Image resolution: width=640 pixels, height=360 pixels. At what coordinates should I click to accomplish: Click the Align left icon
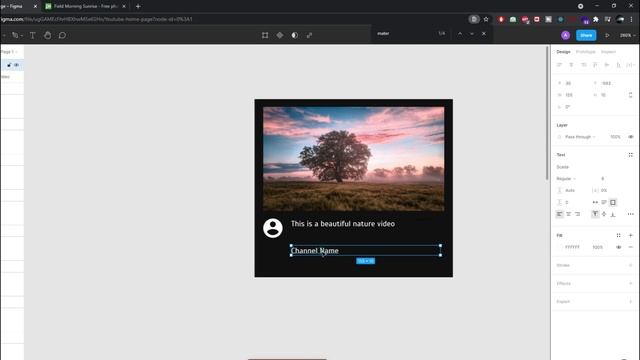coord(560,65)
